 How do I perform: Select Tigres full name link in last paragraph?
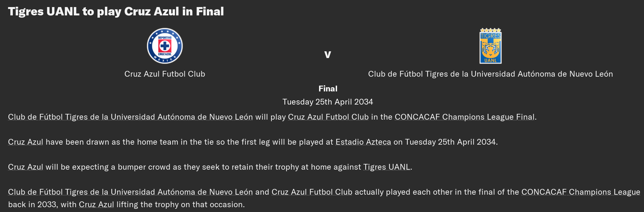click(131, 192)
